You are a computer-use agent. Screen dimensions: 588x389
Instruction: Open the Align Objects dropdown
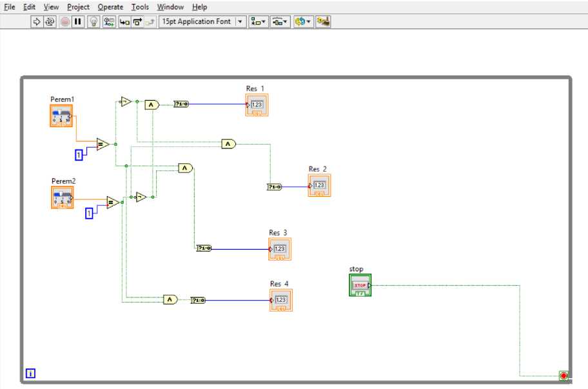click(258, 21)
